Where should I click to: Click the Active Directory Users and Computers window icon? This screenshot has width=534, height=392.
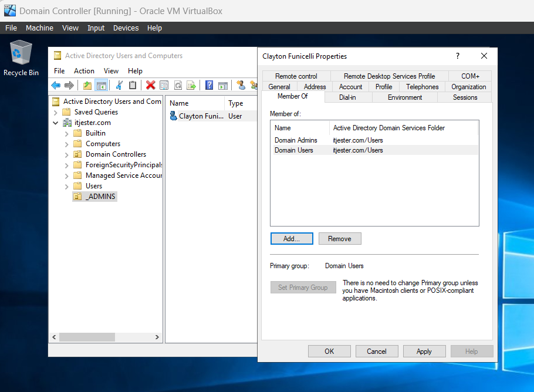[x=58, y=56]
